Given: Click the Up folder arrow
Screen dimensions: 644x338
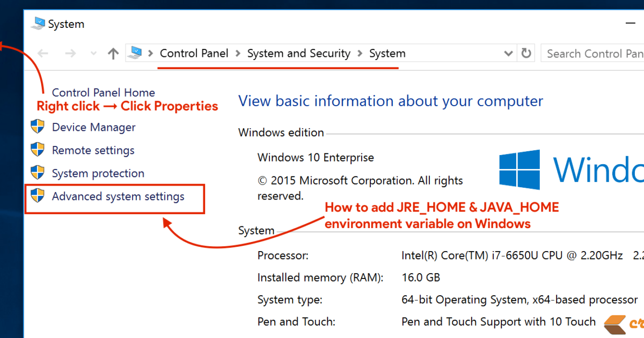Looking at the screenshot, I should coord(113,54).
